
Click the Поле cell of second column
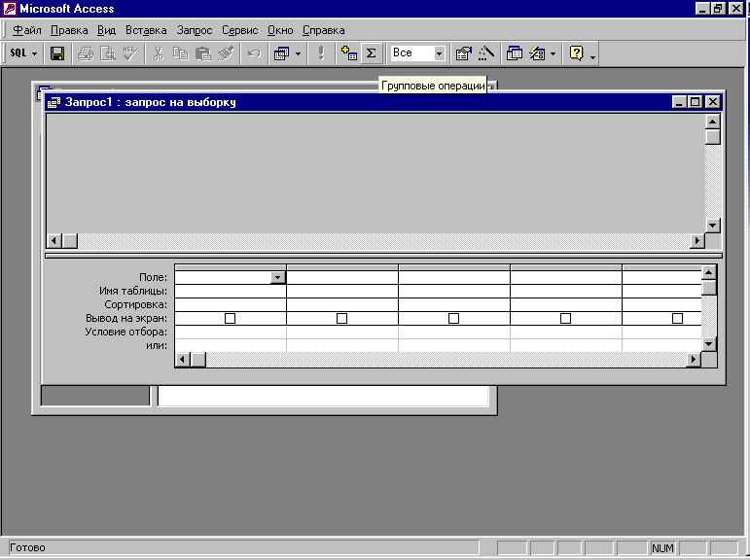tap(342, 277)
